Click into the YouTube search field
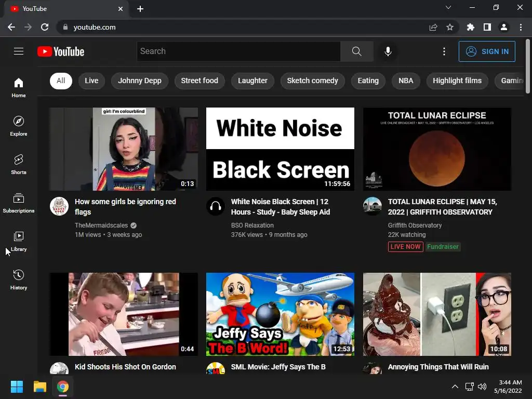This screenshot has width=532, height=399. (238, 51)
